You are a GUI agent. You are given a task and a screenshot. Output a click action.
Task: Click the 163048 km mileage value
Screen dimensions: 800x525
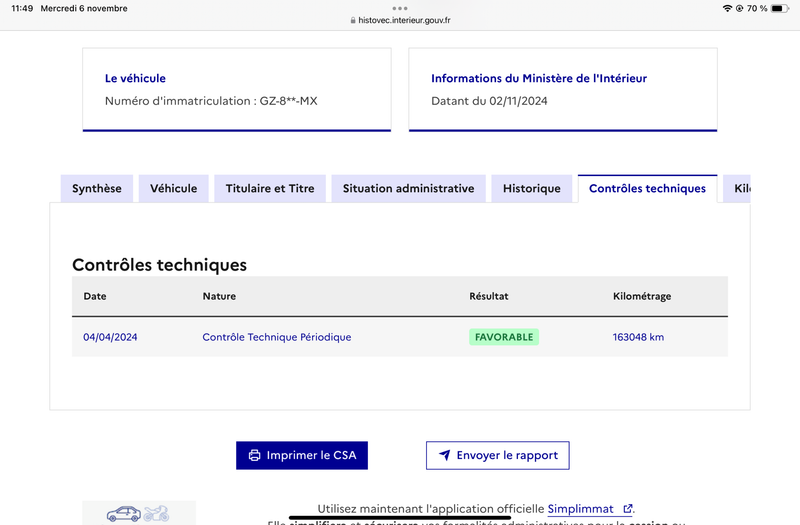coord(638,337)
